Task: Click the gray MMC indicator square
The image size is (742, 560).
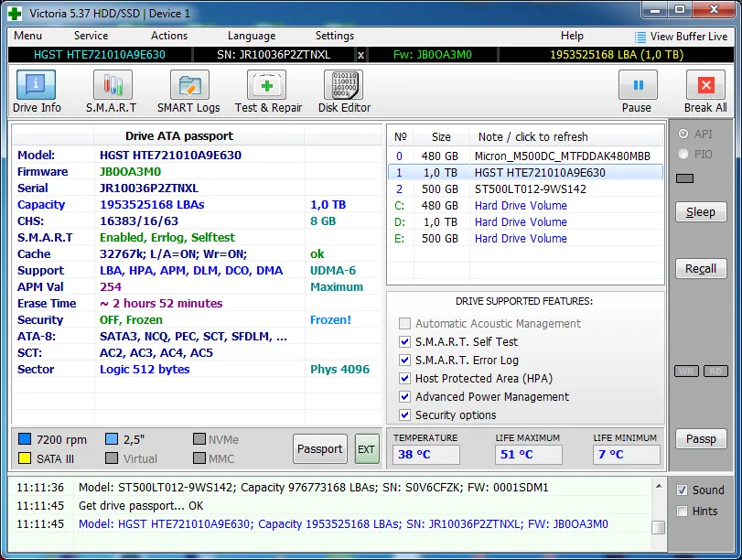Action: tap(199, 458)
